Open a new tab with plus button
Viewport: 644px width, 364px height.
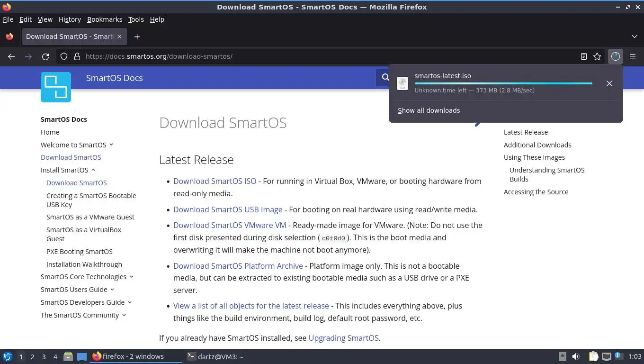(137, 36)
